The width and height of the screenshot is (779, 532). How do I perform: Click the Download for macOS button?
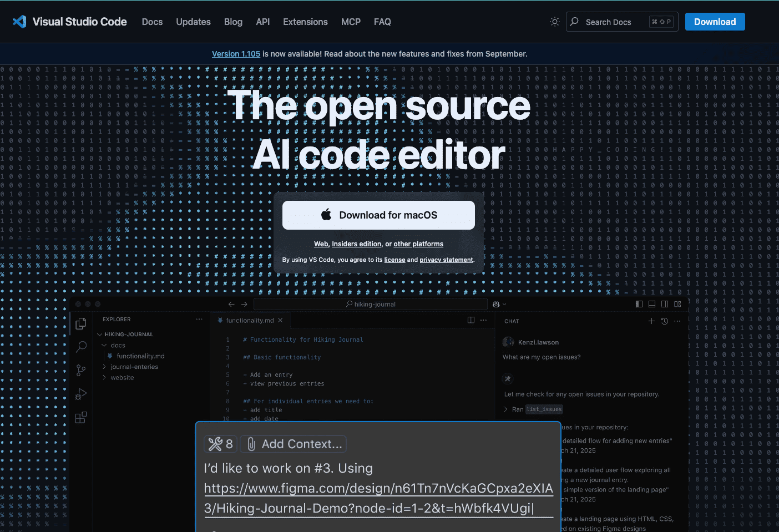378,215
